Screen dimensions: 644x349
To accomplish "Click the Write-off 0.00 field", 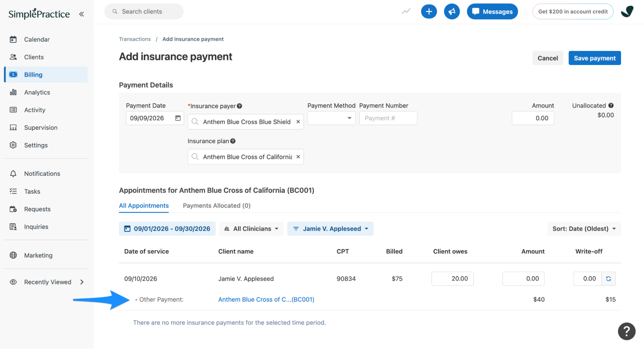I will (587, 279).
